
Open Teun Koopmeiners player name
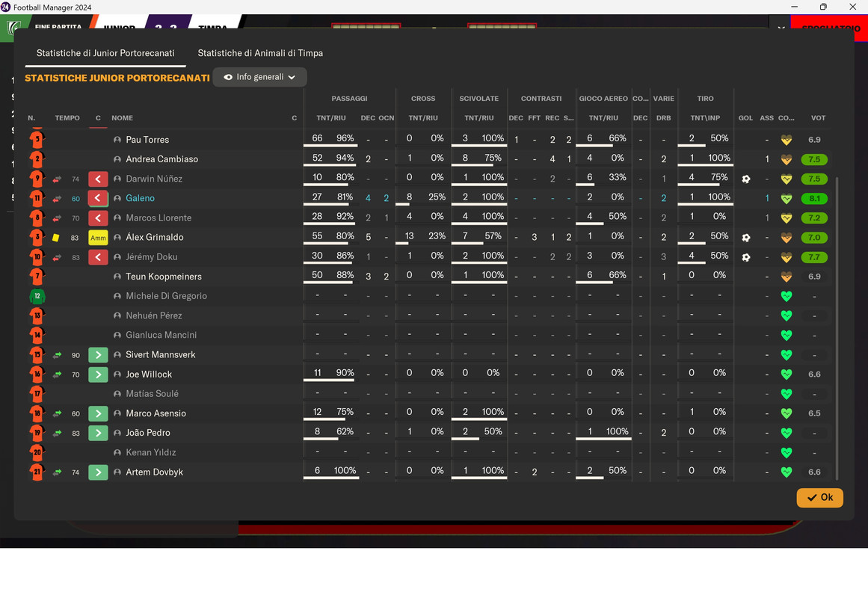(163, 277)
